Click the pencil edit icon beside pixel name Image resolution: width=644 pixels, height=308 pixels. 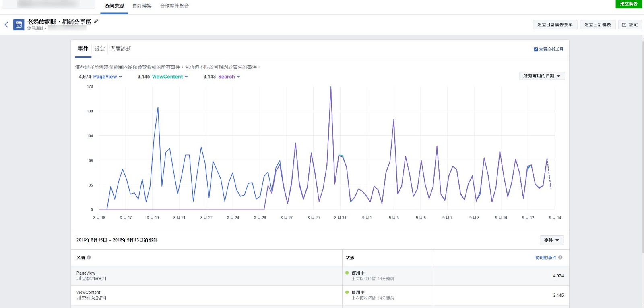(x=96, y=21)
